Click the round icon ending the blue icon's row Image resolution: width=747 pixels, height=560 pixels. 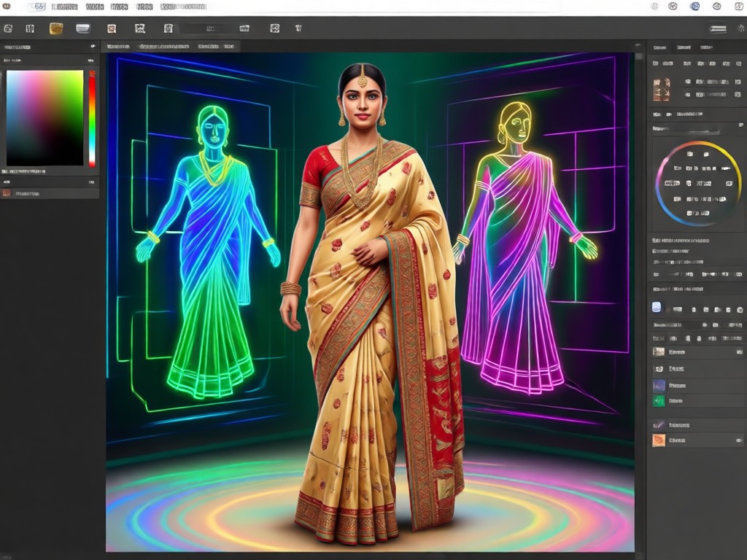(740, 309)
